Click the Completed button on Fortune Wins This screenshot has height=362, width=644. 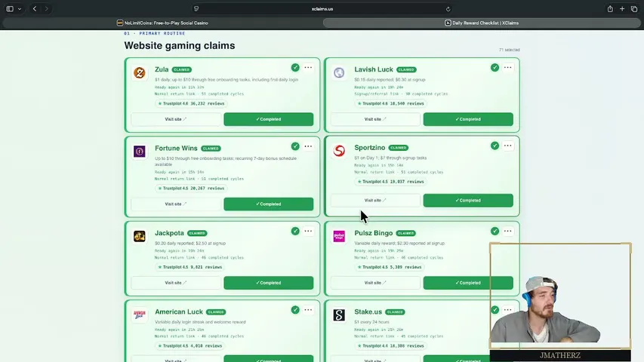pyautogui.click(x=269, y=204)
